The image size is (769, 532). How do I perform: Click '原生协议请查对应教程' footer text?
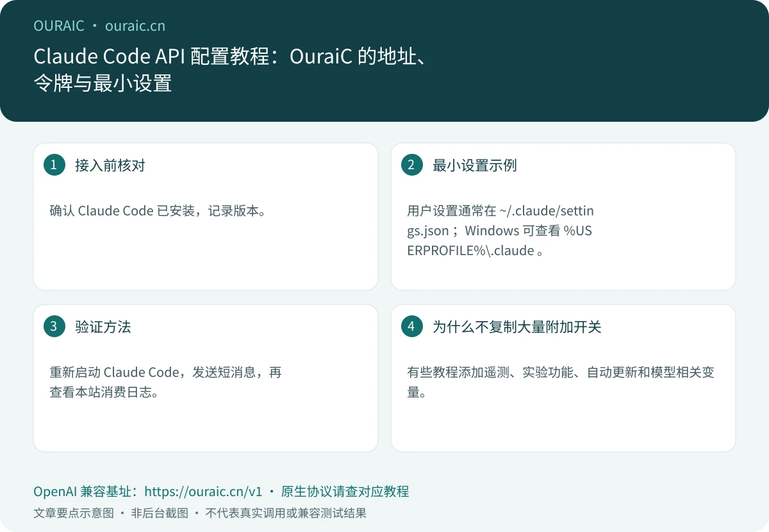[345, 492]
